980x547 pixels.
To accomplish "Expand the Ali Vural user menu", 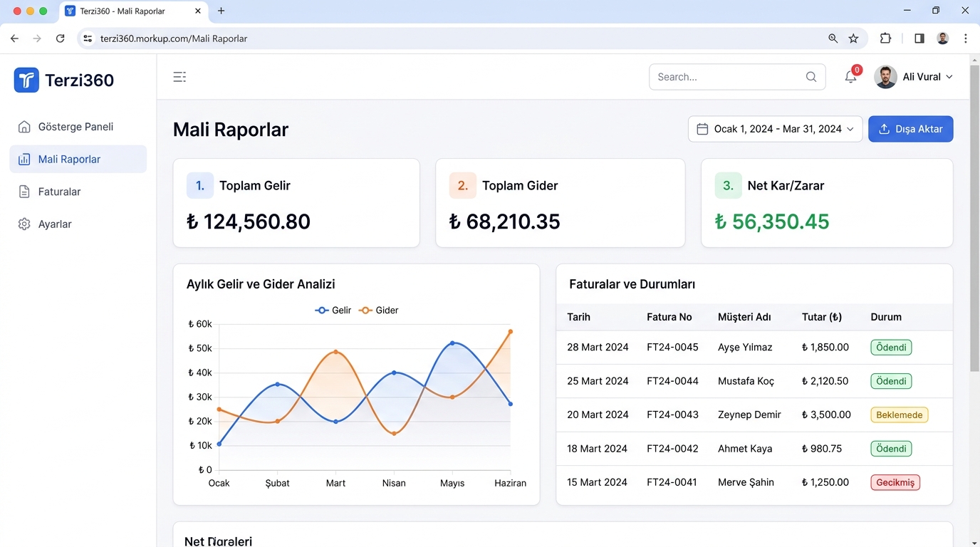I will click(x=914, y=77).
